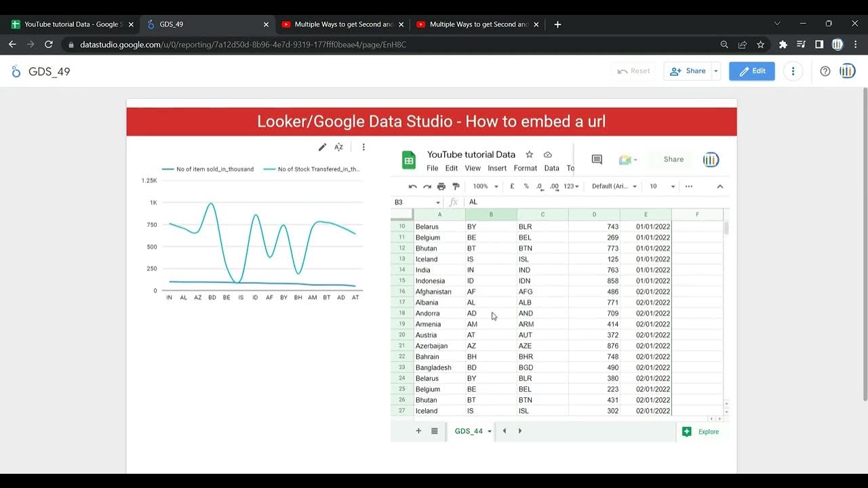The height and width of the screenshot is (488, 868).
Task: Click legend entry No of item sold_in_thousand
Action: [208, 169]
